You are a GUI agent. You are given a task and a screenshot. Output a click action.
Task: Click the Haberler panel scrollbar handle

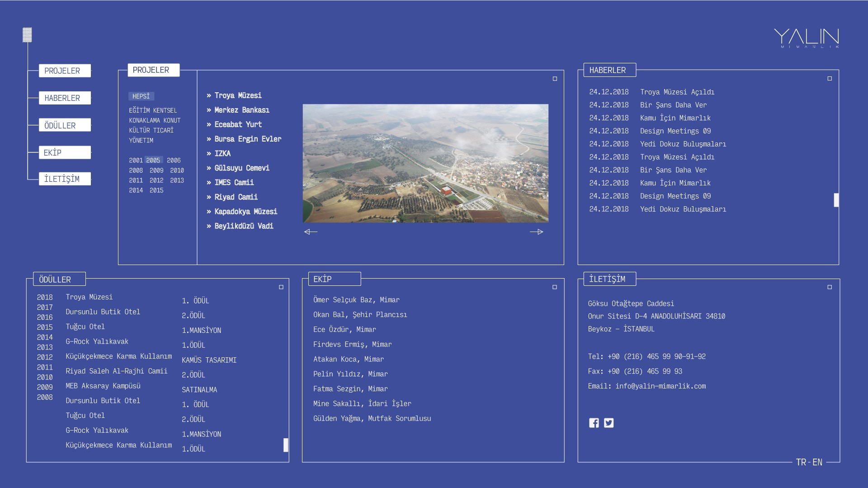click(x=836, y=200)
